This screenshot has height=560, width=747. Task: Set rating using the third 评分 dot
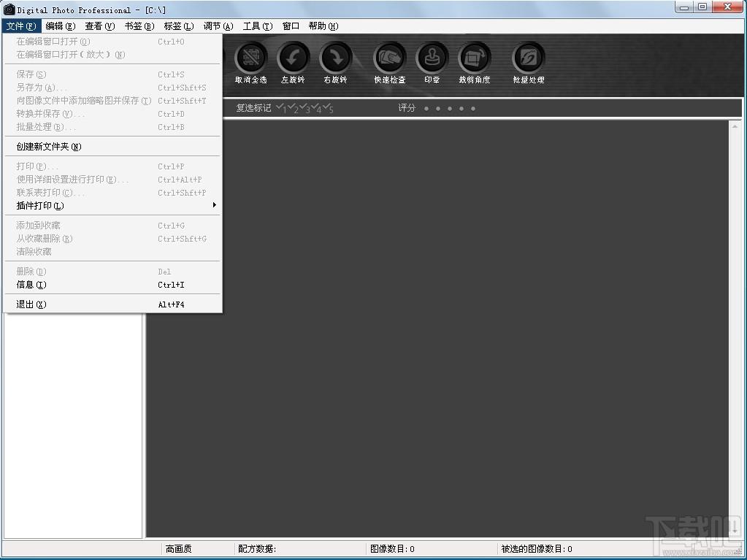[x=450, y=109]
